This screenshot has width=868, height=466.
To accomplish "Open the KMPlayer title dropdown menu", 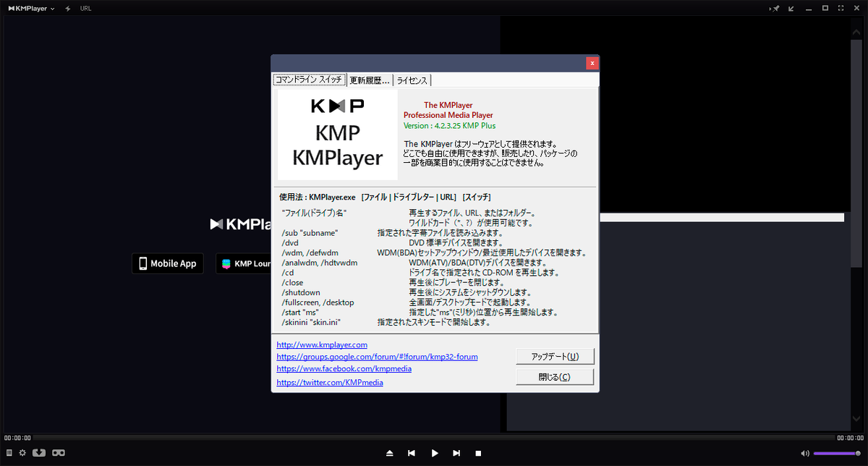I will click(x=52, y=8).
